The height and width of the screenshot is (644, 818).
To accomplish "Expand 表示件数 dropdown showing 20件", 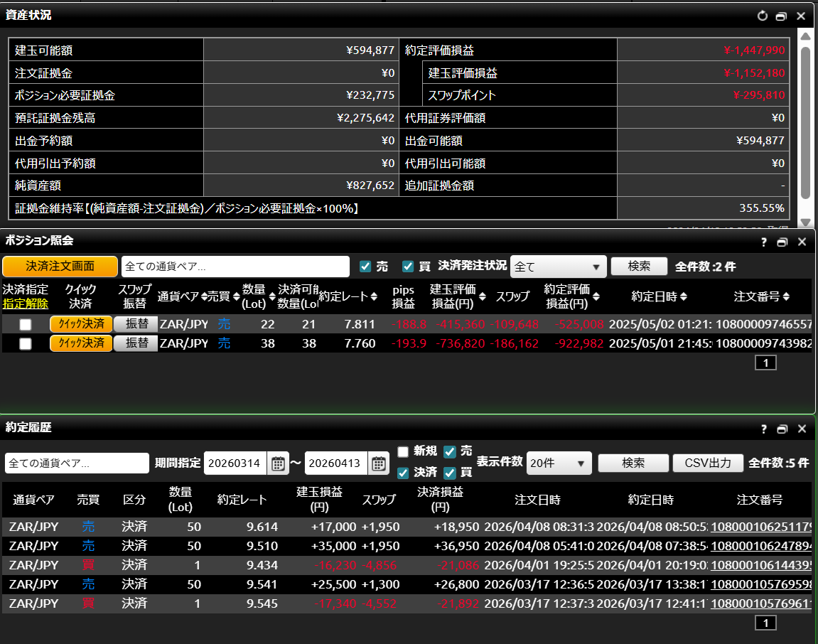I will tap(559, 463).
